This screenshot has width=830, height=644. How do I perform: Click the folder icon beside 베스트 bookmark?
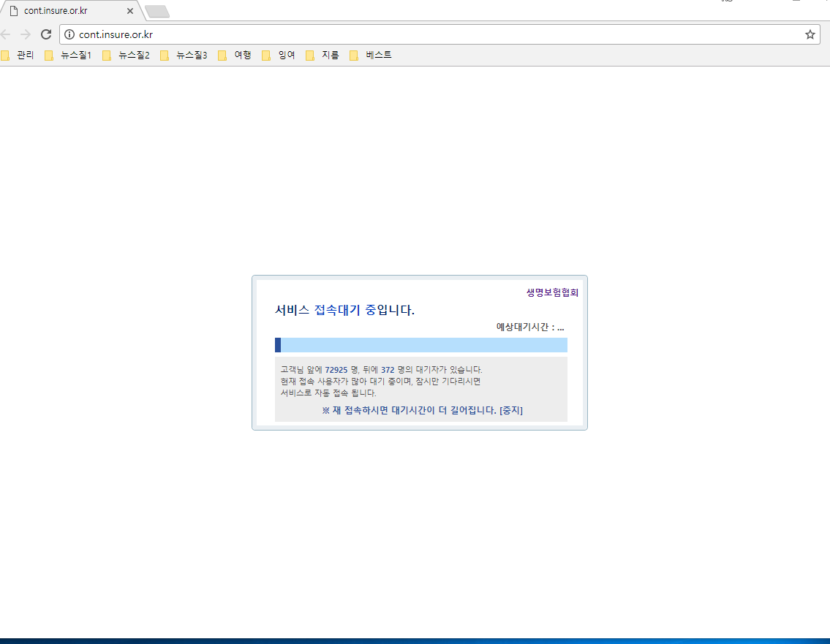[354, 55]
